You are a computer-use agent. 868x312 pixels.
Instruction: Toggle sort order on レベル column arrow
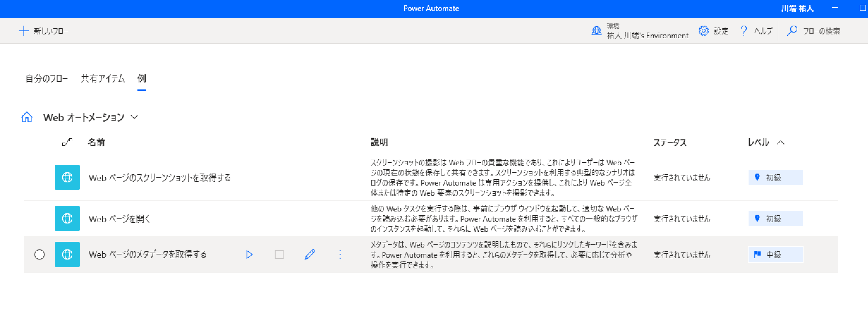(781, 143)
